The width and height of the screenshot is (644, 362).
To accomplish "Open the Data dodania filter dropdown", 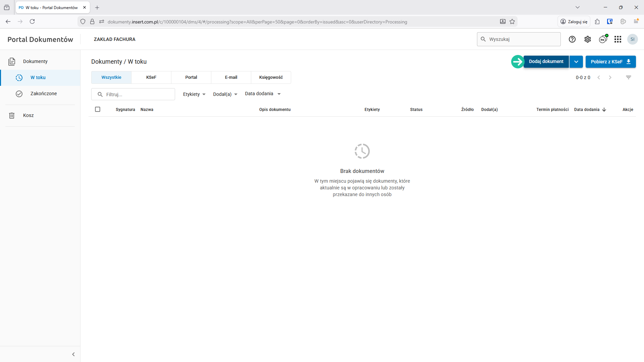I will tap(263, 94).
